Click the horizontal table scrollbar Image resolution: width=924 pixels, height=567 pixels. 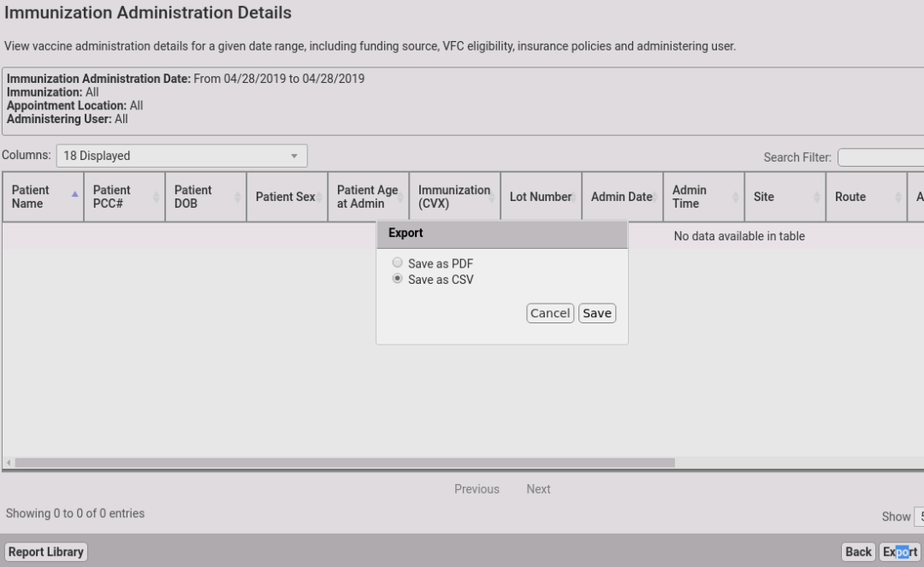(x=345, y=463)
